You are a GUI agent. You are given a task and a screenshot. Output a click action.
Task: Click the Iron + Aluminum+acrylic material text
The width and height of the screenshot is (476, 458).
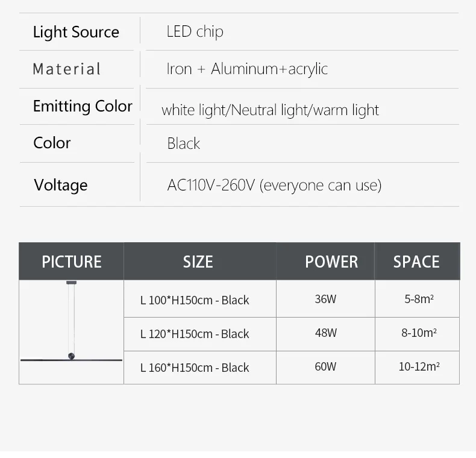pyautogui.click(x=247, y=69)
